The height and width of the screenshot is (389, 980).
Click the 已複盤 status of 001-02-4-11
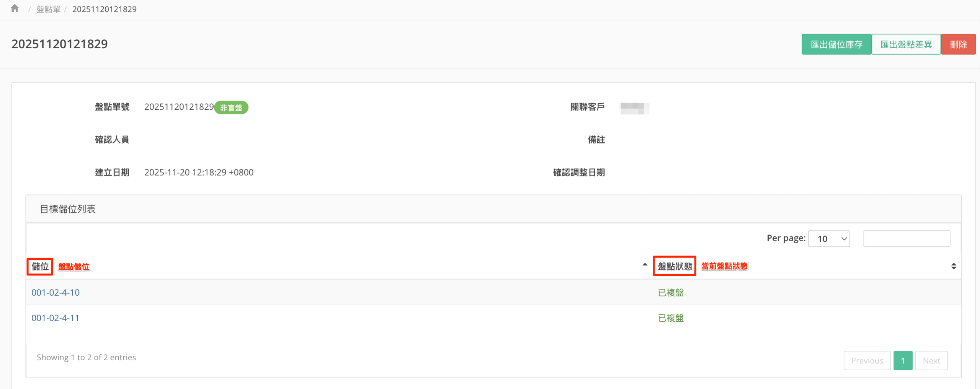point(671,318)
